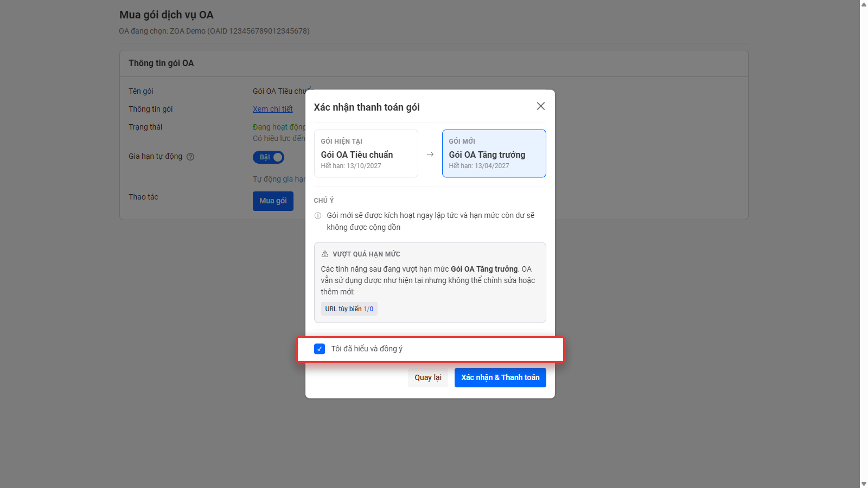Click the 'Xác nhận & Thanh toán' button
This screenshot has height=488, width=868.
tap(500, 377)
